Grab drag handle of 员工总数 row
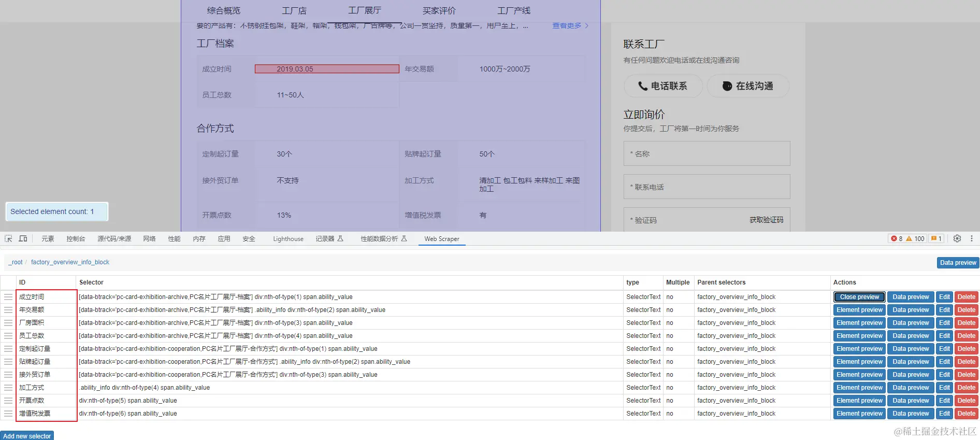The width and height of the screenshot is (980, 440). [x=8, y=336]
